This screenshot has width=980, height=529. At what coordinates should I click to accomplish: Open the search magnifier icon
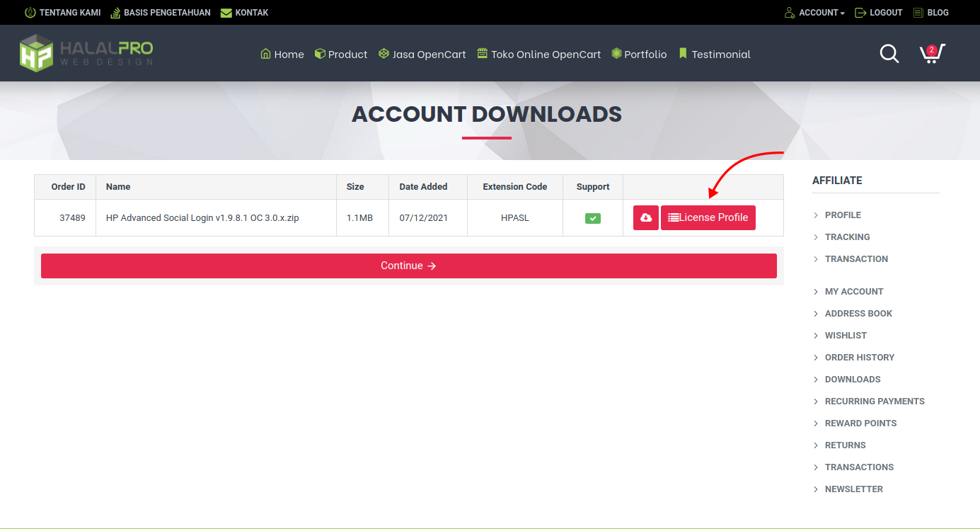click(x=889, y=54)
